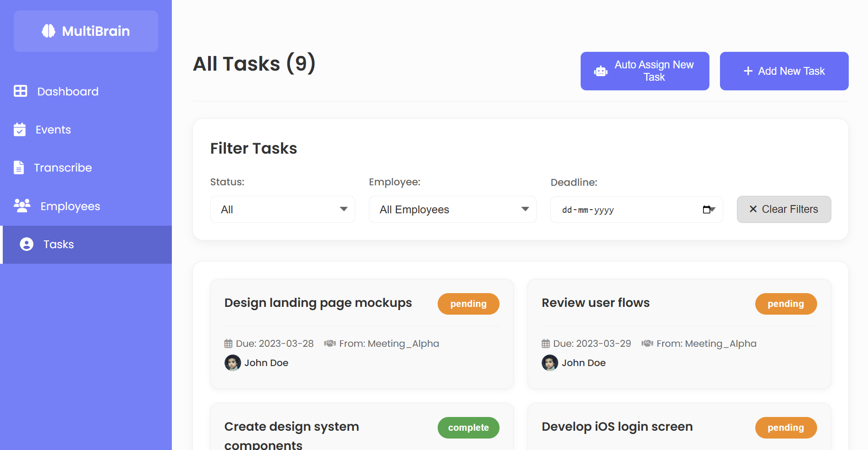
Task: Click the Due: 2023-03-28 text
Action: 275,344
